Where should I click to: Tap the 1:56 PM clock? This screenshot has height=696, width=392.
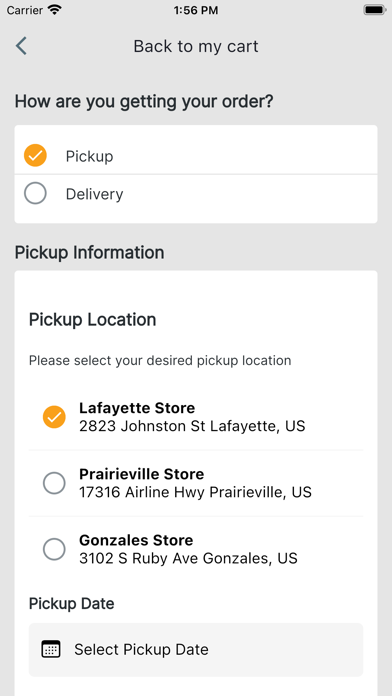coord(196,10)
